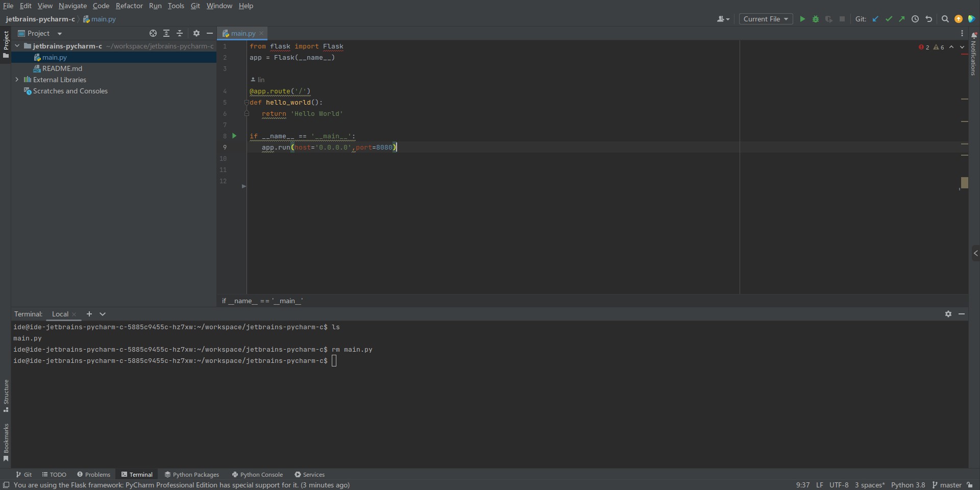Open terminal settings gear icon
Viewport: 980px width, 490px height.
(948, 314)
